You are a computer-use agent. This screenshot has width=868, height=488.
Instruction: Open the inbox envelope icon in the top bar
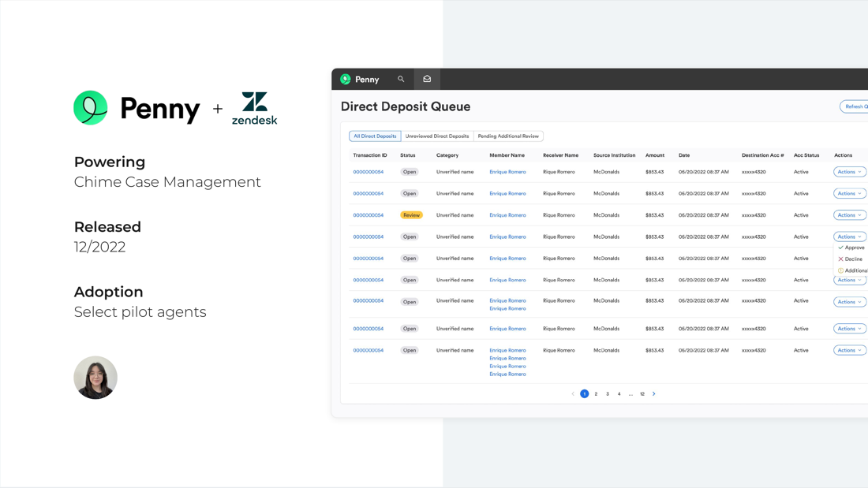point(427,79)
